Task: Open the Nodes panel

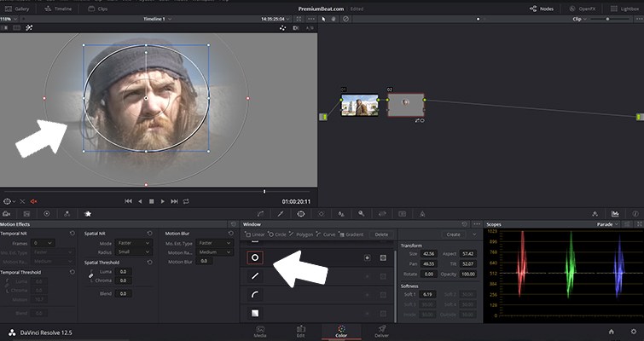Action: pos(539,8)
